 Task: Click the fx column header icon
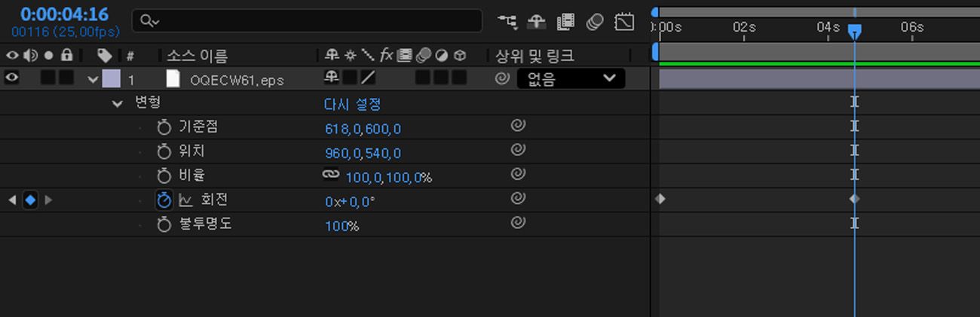click(x=386, y=55)
